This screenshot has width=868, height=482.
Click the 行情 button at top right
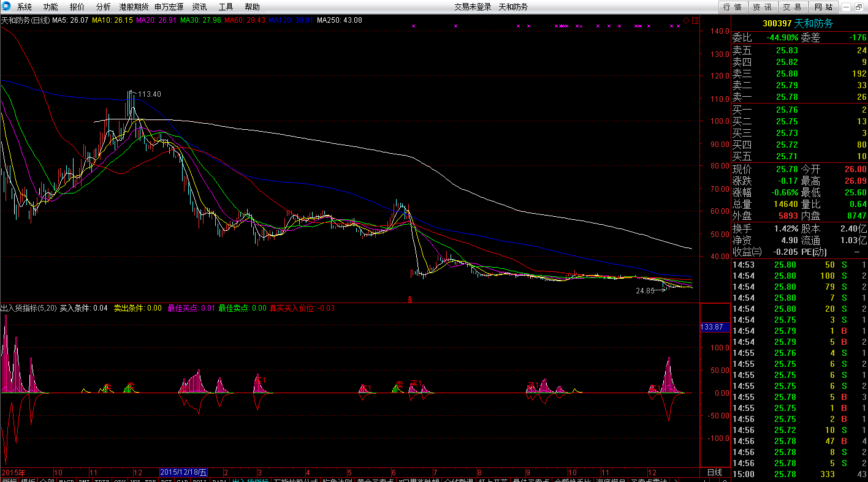click(733, 7)
